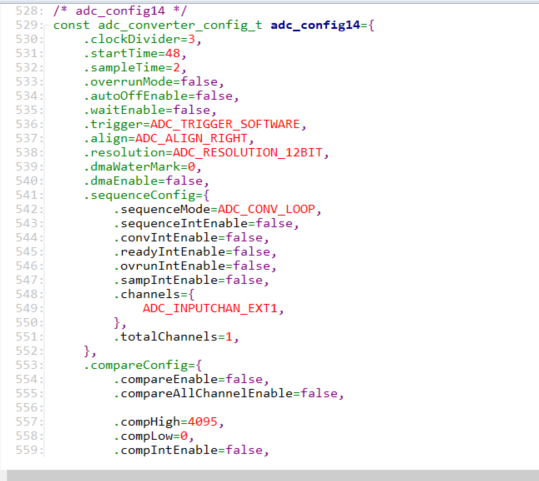Click the value 'ADC_ALIGN_RIGHT'

click(x=191, y=138)
